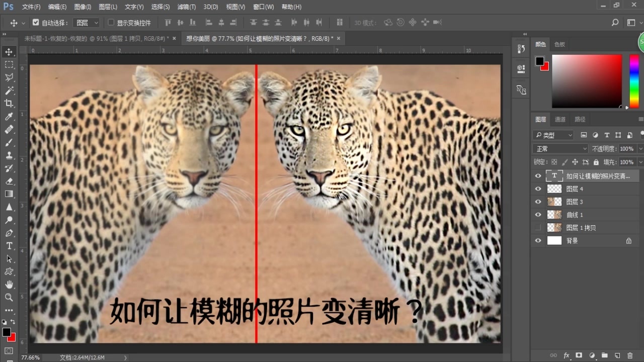The width and height of the screenshot is (644, 362).
Task: Open the History panel icon
Action: (521, 49)
